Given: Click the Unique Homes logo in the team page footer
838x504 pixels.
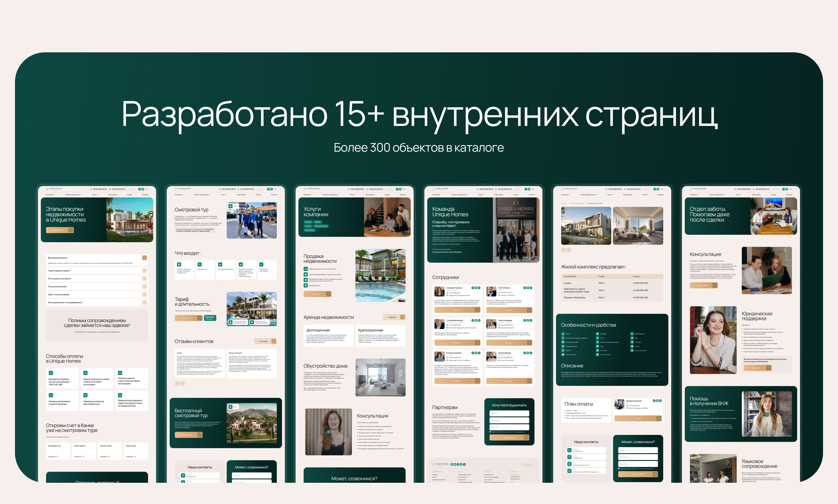Looking at the screenshot, I should point(441,464).
